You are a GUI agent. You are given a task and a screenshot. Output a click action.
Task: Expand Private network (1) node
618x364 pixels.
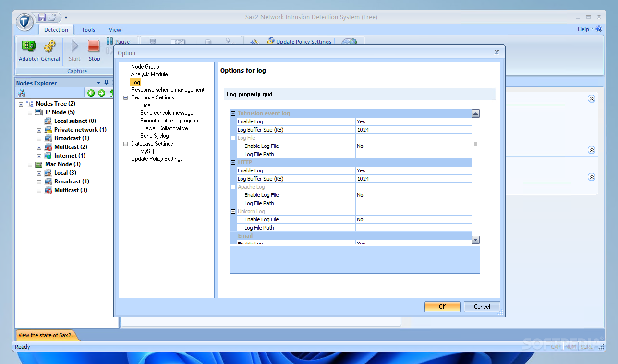pyautogui.click(x=39, y=130)
